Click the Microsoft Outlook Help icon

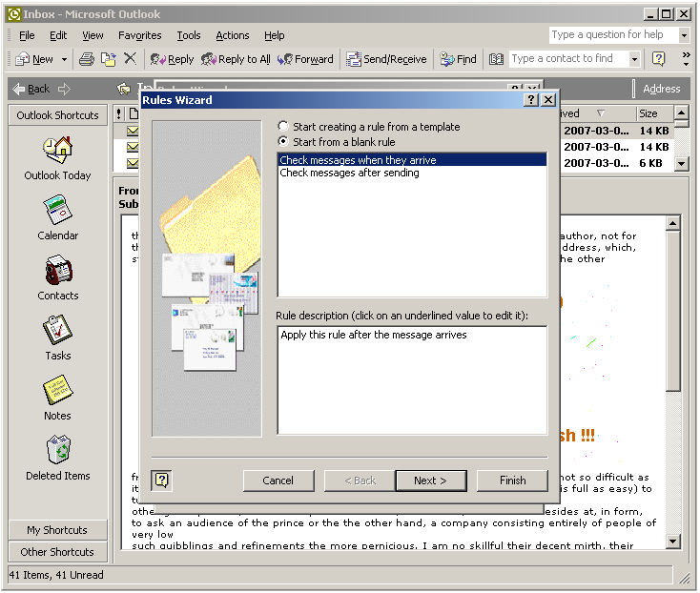tap(658, 58)
